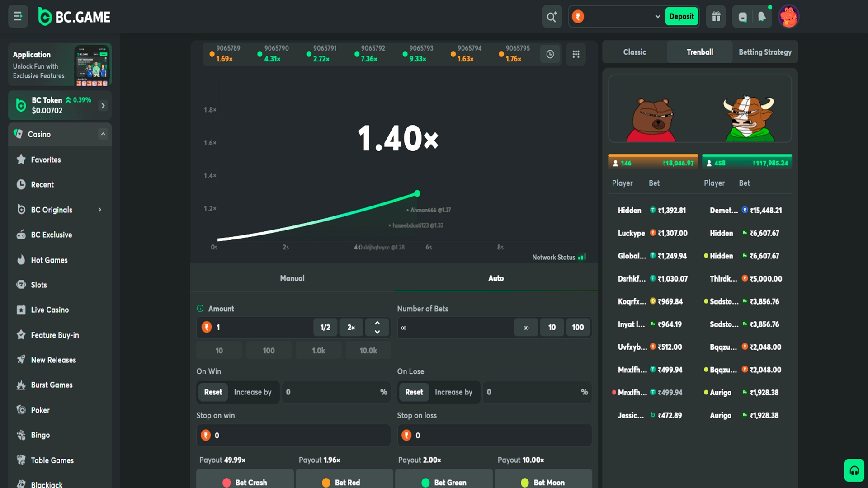
Task: Set Number of Bets to infinity
Action: (x=526, y=327)
